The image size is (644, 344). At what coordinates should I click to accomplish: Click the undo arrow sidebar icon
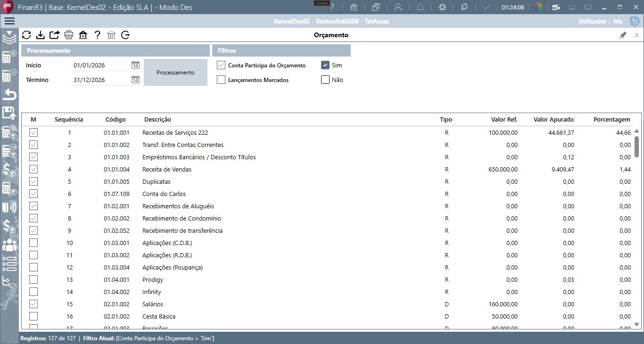pos(9,94)
